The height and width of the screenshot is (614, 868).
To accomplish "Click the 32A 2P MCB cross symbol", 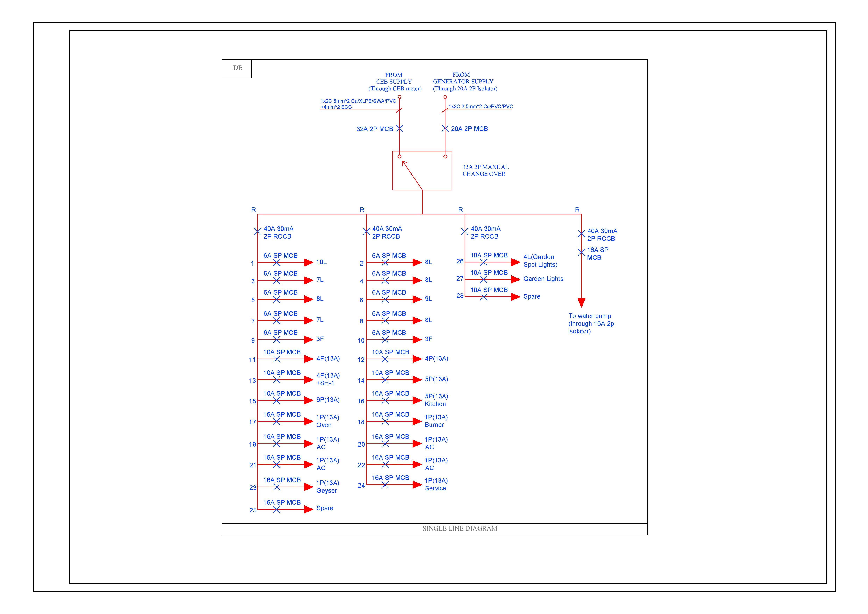I will pyautogui.click(x=399, y=129).
